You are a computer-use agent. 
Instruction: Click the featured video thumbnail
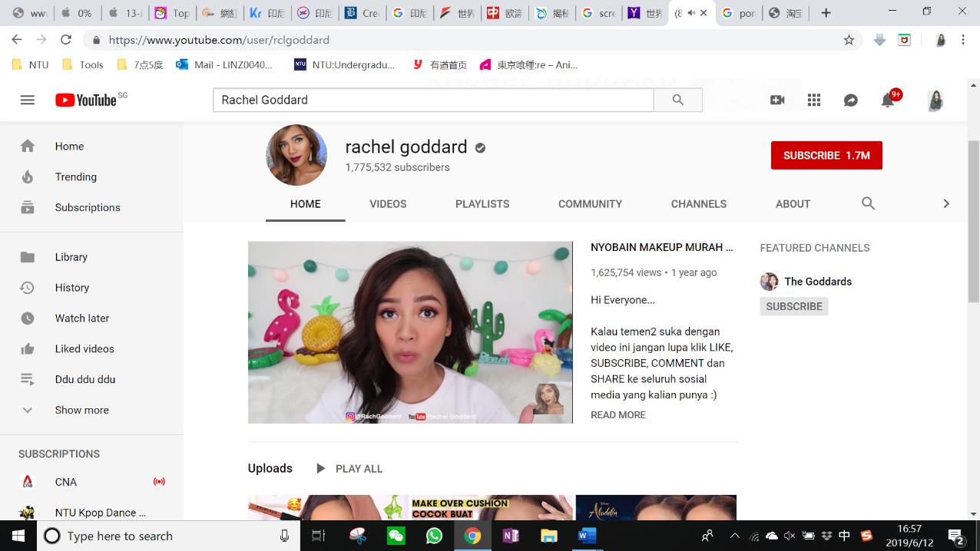coord(410,332)
